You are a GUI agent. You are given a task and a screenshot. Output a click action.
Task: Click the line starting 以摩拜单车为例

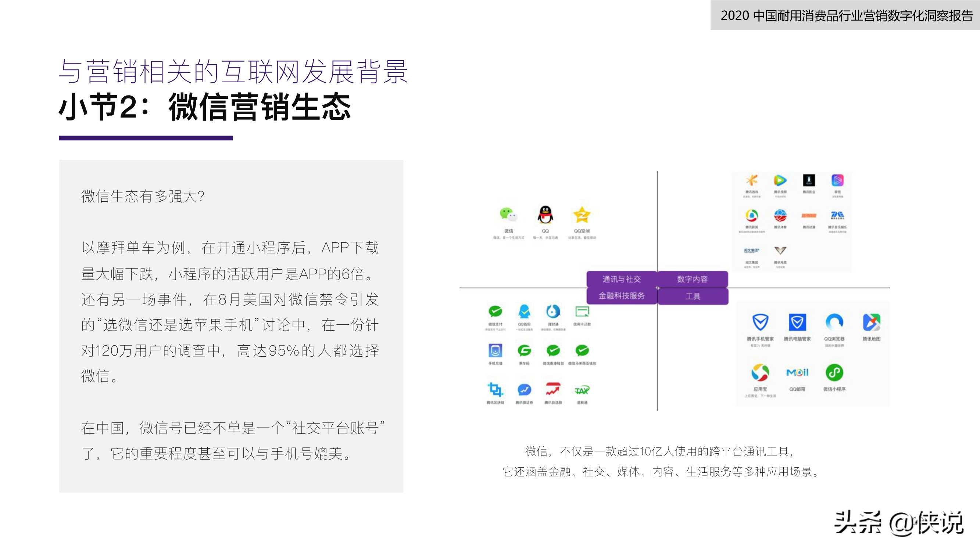pyautogui.click(x=230, y=248)
